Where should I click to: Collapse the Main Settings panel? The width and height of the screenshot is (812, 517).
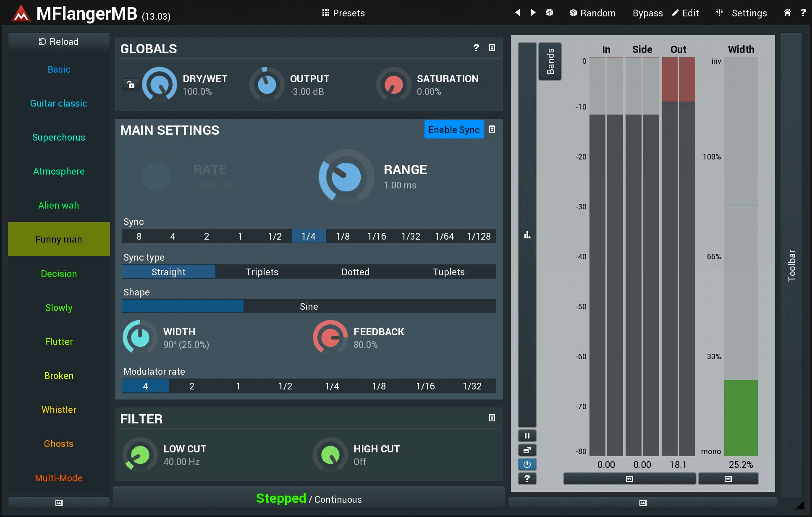tap(492, 129)
